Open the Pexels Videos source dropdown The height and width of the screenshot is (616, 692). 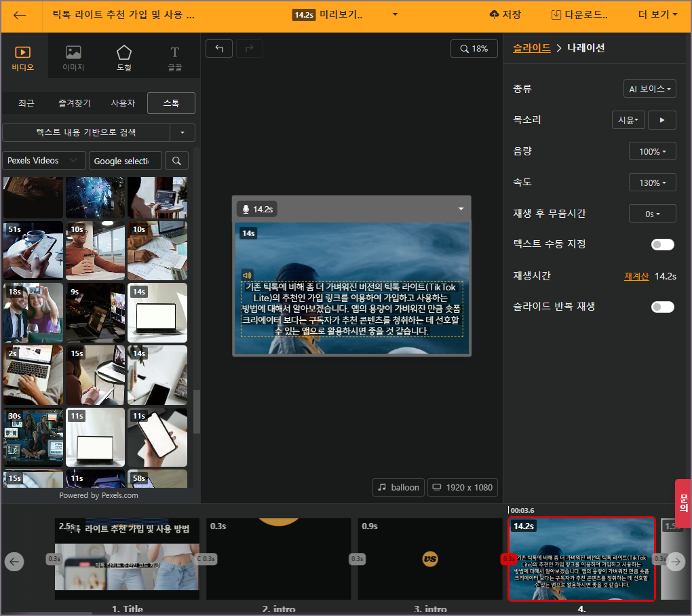[x=43, y=160]
